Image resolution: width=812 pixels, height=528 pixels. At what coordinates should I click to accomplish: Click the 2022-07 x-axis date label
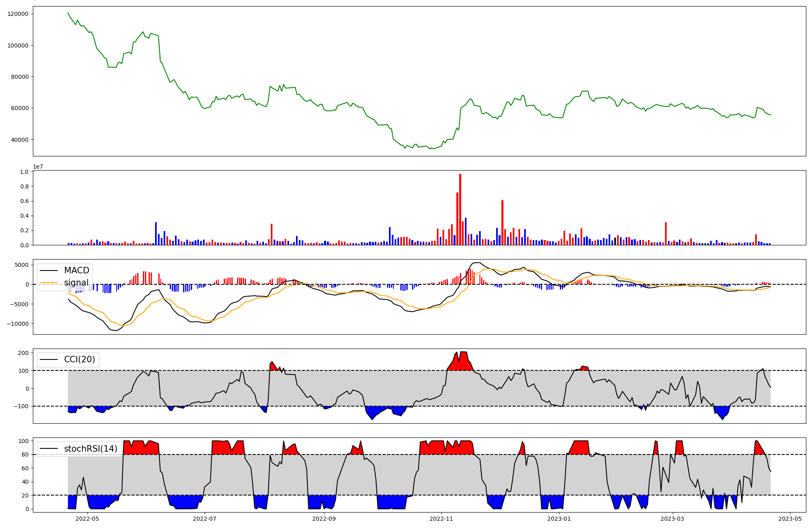point(205,519)
